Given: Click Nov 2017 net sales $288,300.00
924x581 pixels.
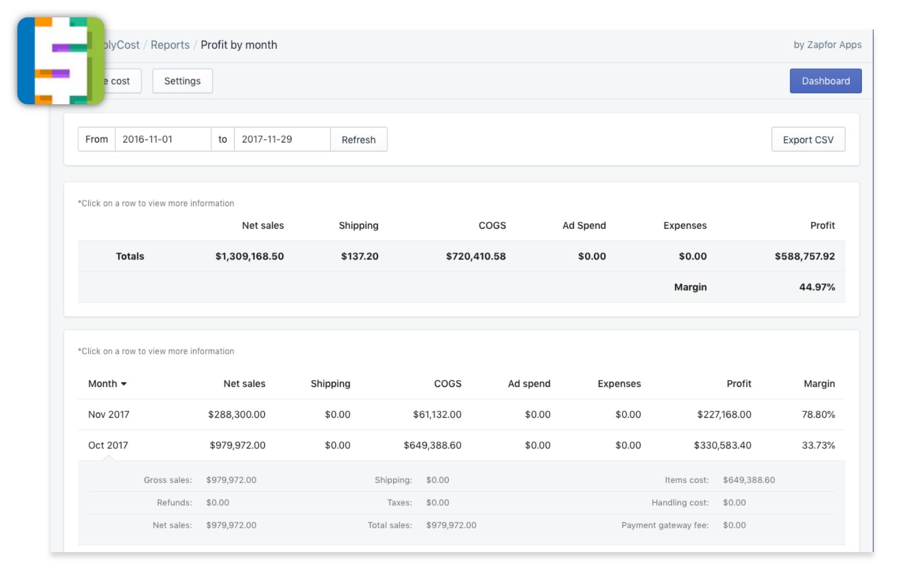Looking at the screenshot, I should 237,415.
